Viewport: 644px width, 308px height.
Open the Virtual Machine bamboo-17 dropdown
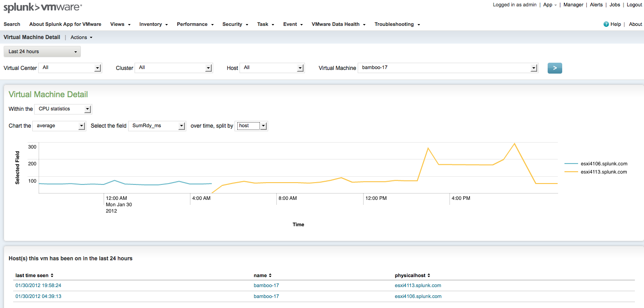(x=448, y=68)
